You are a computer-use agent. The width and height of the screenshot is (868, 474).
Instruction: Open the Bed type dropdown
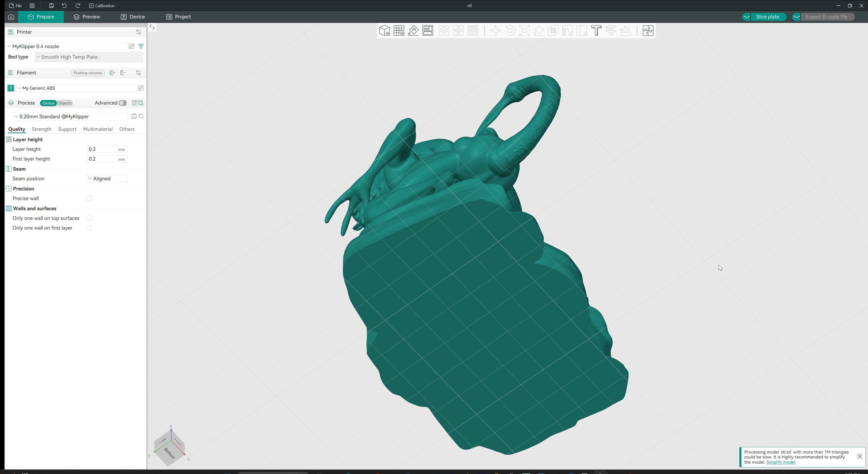coord(89,57)
